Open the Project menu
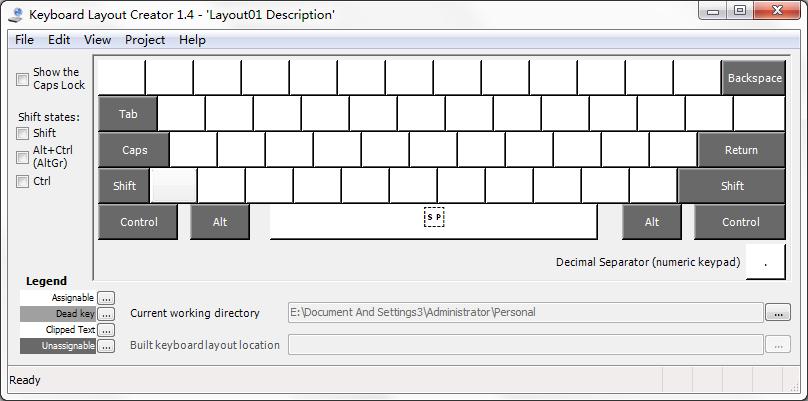The width and height of the screenshot is (808, 401). (x=145, y=40)
